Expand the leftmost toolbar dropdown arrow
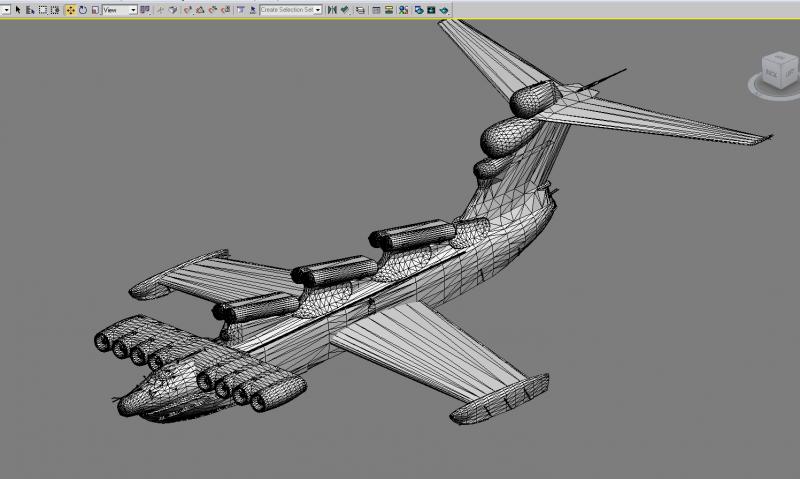Screen dimensions: 800x479 point(6,10)
